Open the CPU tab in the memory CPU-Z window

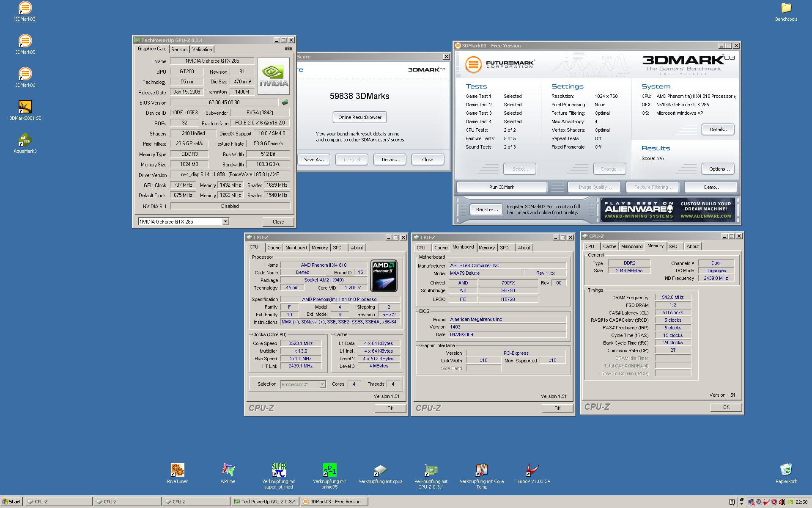click(590, 246)
